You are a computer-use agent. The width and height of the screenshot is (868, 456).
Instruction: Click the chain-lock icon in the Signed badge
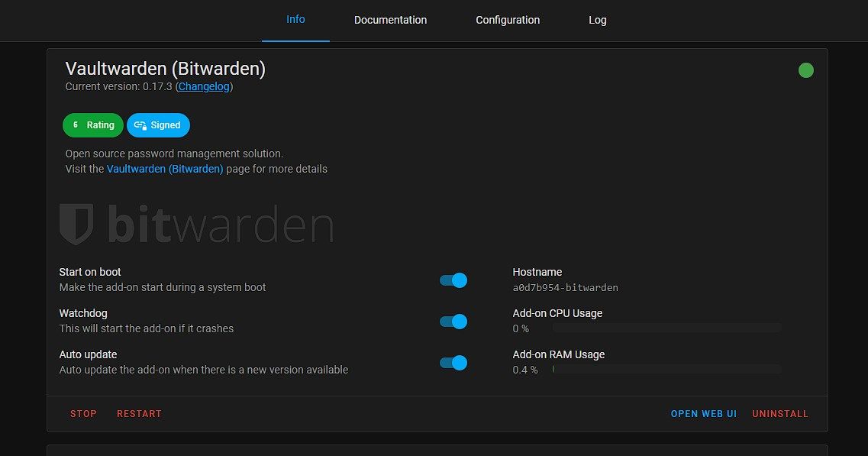pyautogui.click(x=140, y=125)
